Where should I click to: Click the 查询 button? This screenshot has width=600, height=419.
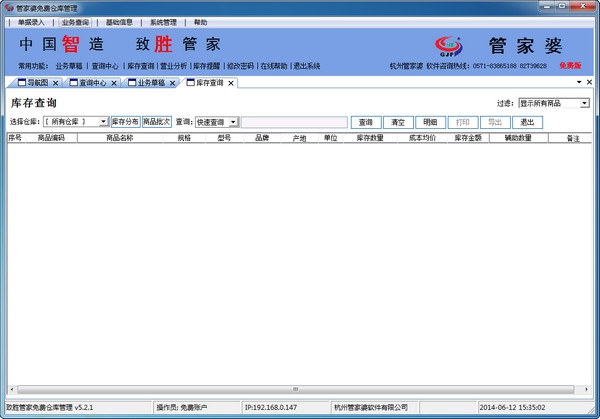click(x=366, y=122)
